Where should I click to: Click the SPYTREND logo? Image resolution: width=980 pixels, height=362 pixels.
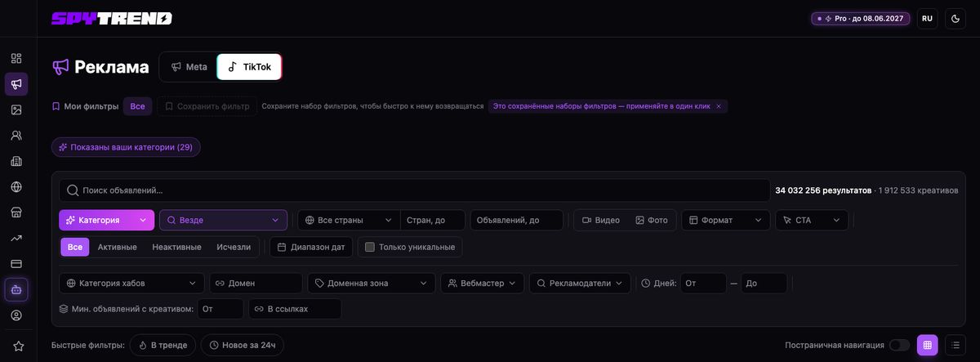point(112,18)
